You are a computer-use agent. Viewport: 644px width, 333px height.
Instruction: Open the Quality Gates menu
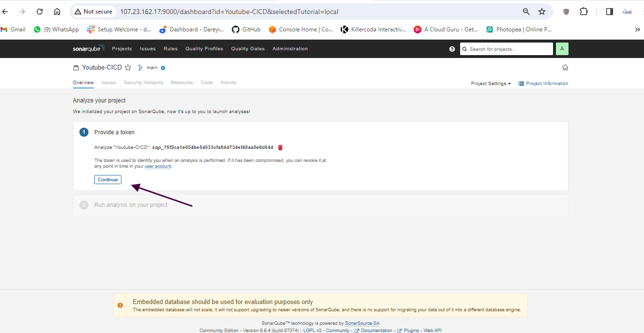248,49
